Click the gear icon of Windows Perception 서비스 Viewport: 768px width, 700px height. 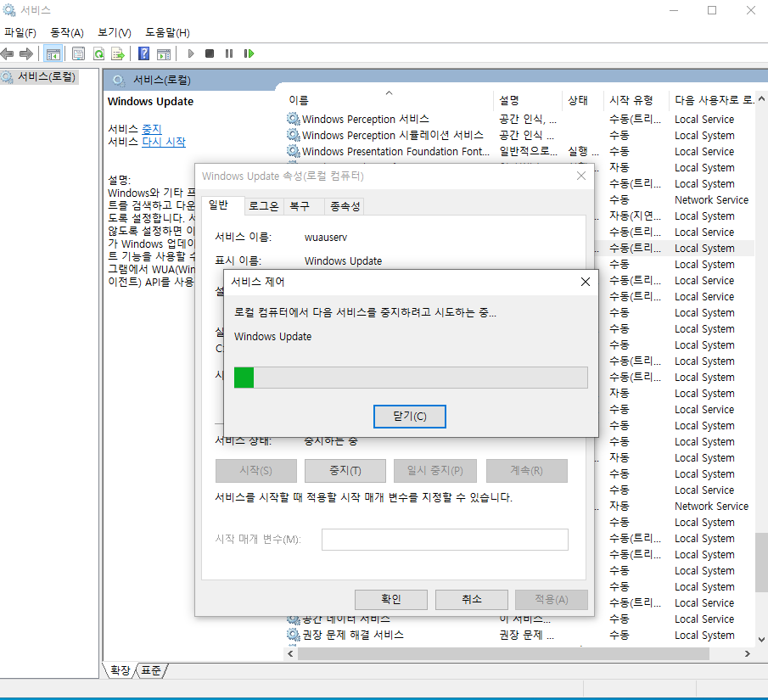293,119
